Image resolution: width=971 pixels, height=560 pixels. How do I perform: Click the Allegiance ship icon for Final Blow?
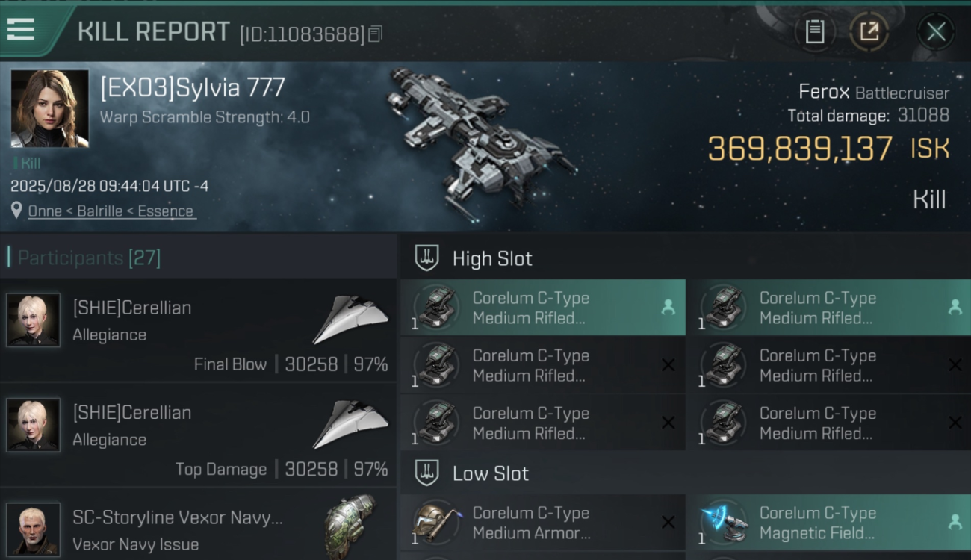350,319
